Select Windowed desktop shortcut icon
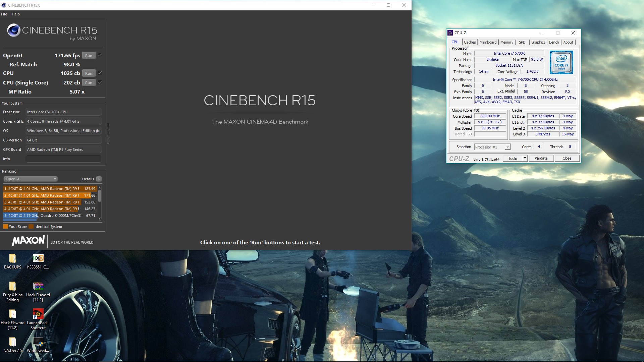The width and height of the screenshot is (644, 362). coord(38,345)
